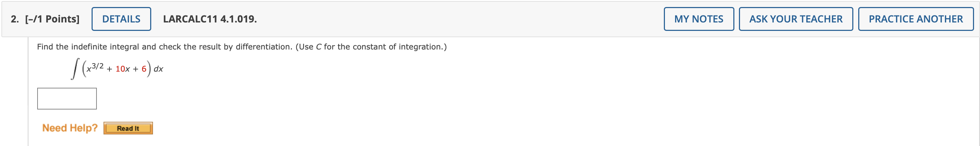Click the italic C in instructions
The height and width of the screenshot is (146, 980).
[319, 47]
